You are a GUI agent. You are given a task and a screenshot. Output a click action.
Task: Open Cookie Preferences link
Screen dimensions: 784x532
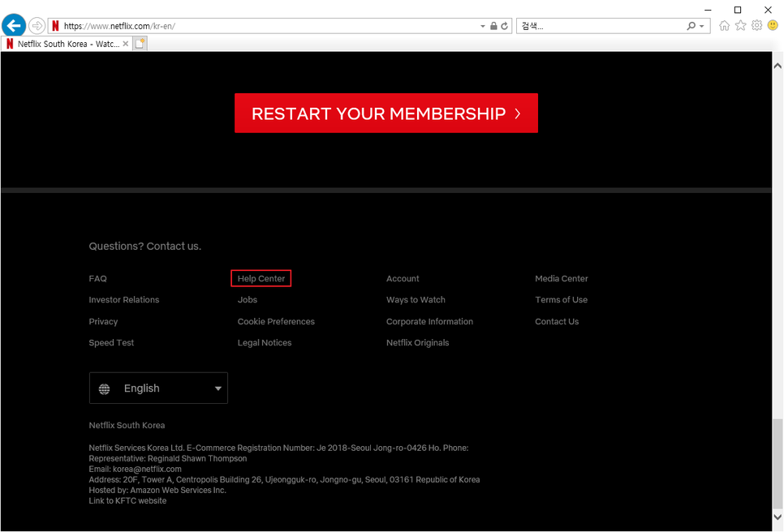coord(276,322)
